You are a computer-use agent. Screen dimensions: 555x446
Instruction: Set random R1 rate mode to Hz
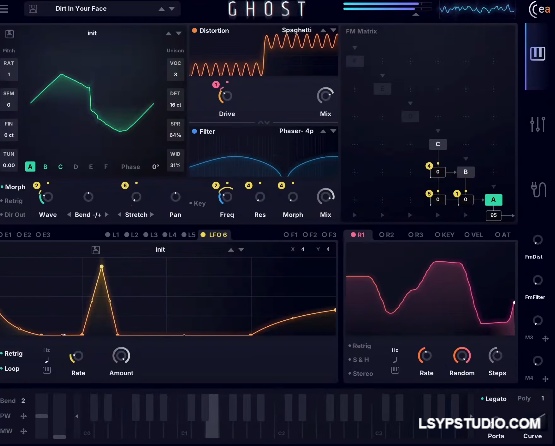[x=395, y=350]
